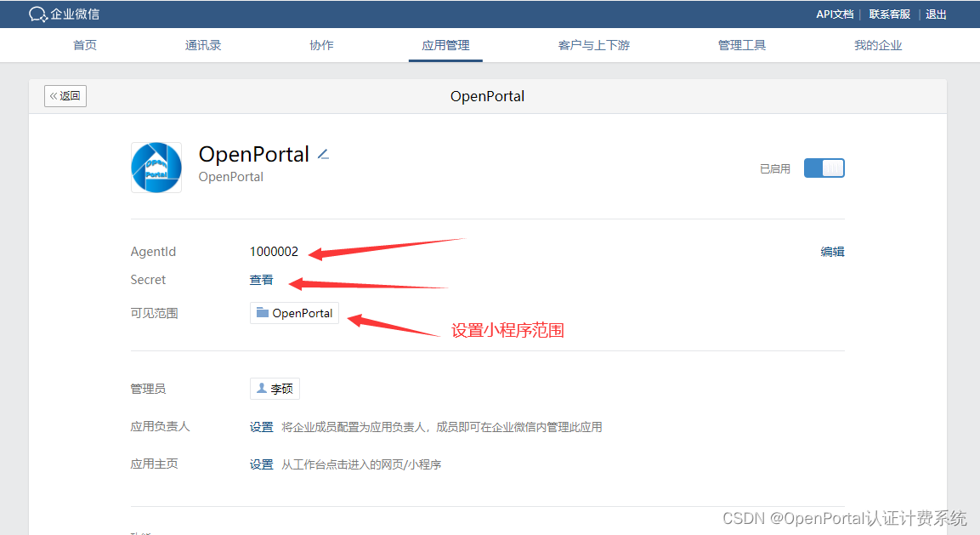Open the API文档 link

(x=835, y=14)
